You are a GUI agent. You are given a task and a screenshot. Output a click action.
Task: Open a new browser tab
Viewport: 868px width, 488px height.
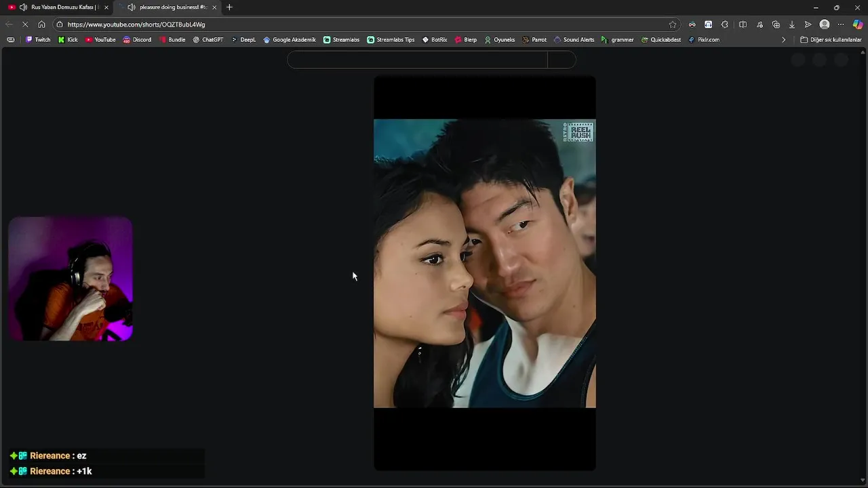point(229,7)
